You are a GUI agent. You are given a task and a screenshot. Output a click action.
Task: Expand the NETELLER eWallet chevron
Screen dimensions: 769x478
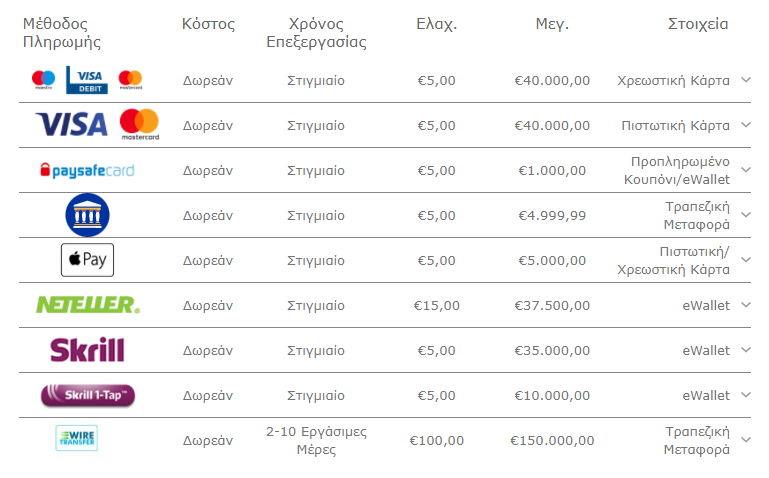coord(746,305)
